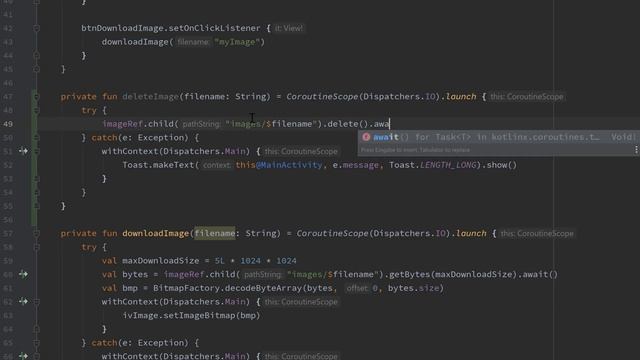Click the .delete() call on line 49
The image size is (640, 360).
[x=347, y=124]
